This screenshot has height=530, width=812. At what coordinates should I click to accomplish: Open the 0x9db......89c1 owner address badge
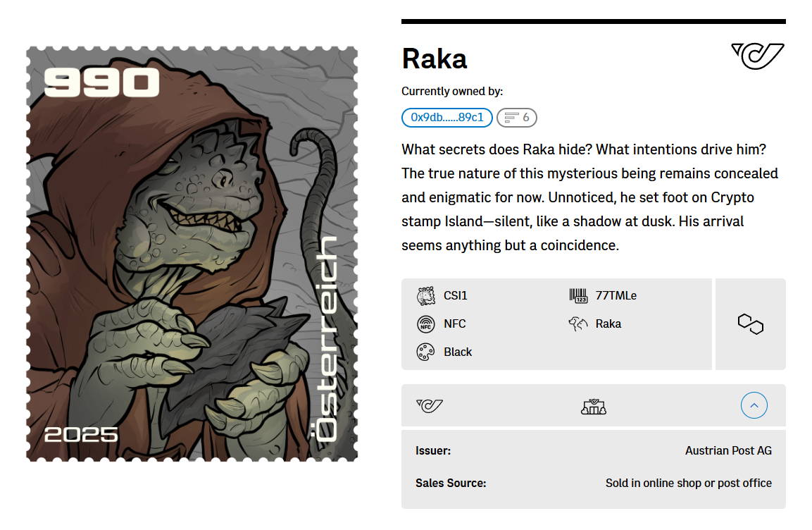(x=447, y=118)
